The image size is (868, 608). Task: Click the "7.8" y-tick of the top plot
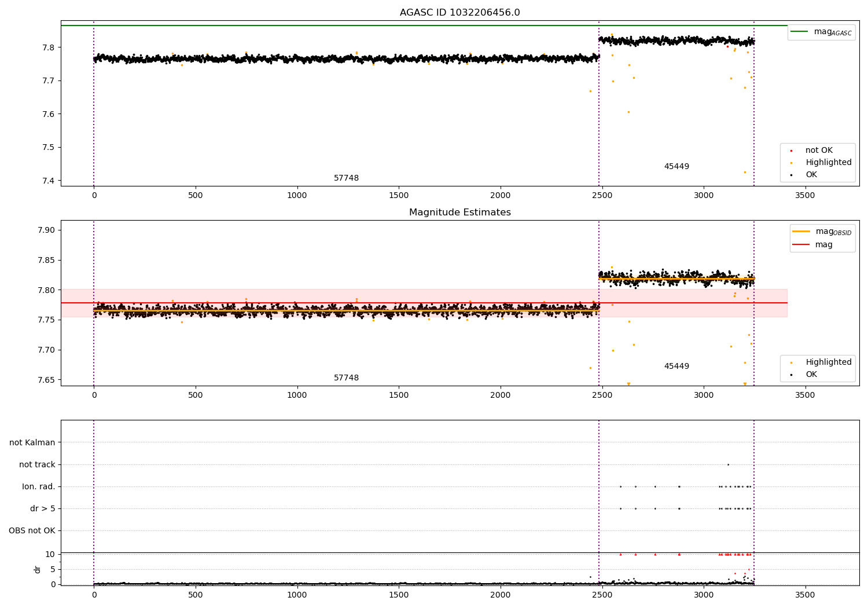coord(50,47)
